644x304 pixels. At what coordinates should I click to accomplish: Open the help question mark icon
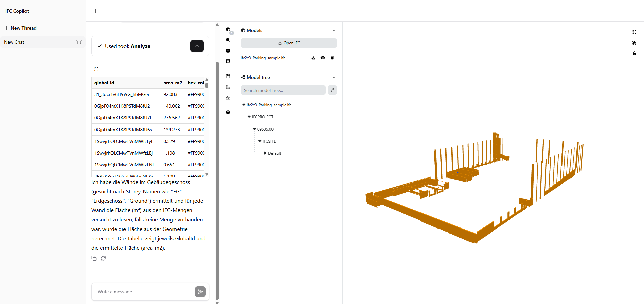click(228, 112)
